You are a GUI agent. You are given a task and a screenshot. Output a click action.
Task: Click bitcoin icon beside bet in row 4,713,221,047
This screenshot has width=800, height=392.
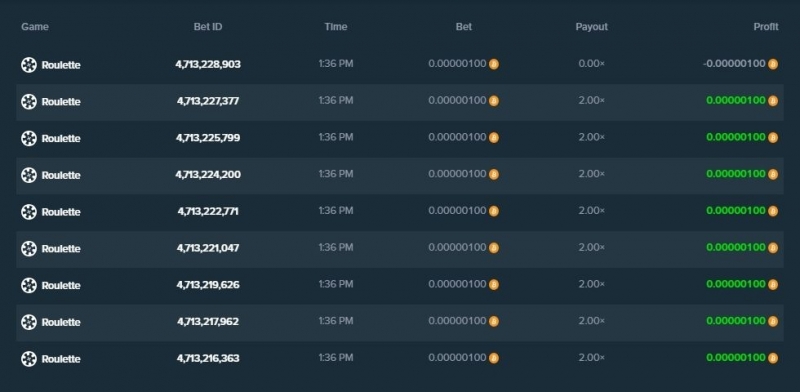494,248
